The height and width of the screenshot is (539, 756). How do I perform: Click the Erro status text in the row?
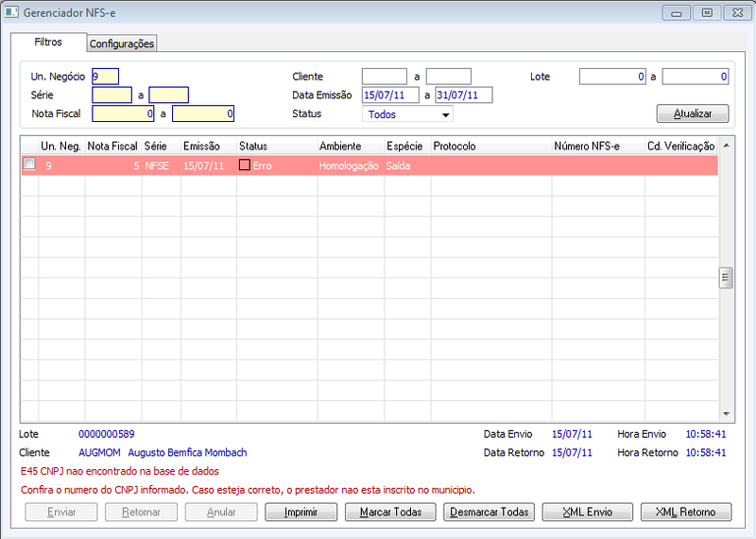click(263, 165)
